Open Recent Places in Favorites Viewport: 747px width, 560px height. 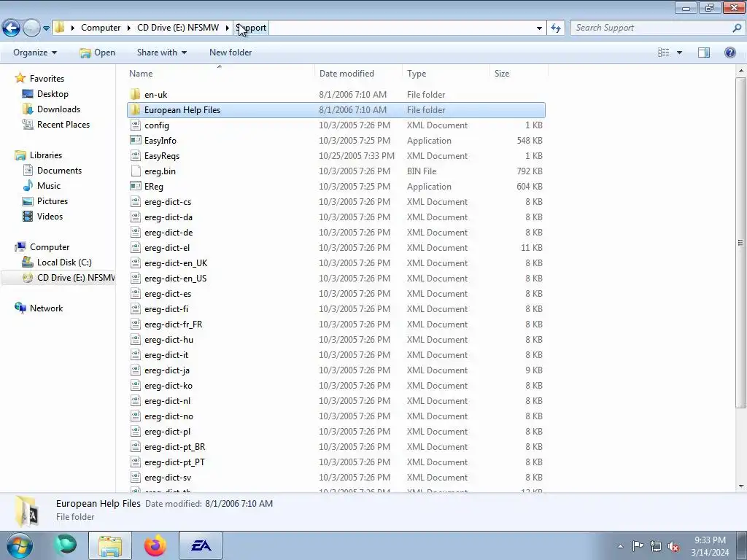click(x=63, y=124)
